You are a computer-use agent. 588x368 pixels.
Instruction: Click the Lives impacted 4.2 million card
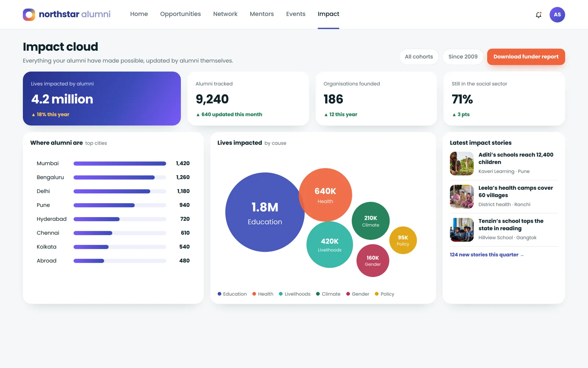[102, 99]
